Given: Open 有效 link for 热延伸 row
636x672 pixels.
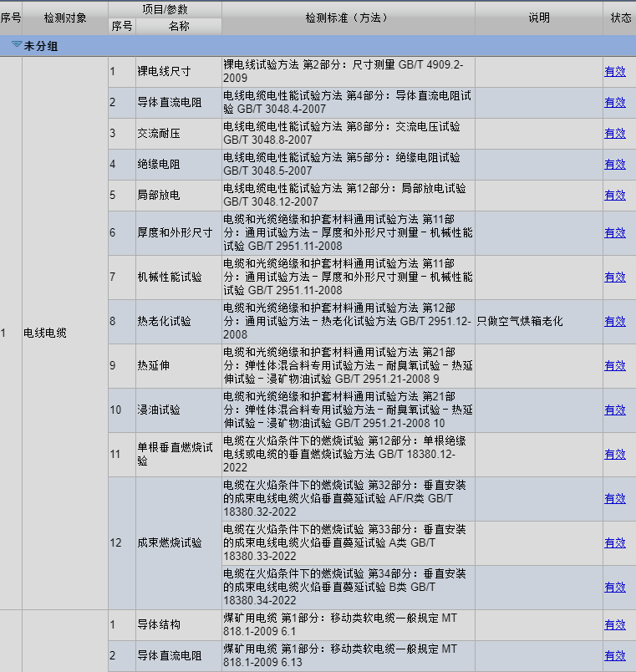Looking at the screenshot, I should click(x=614, y=365).
